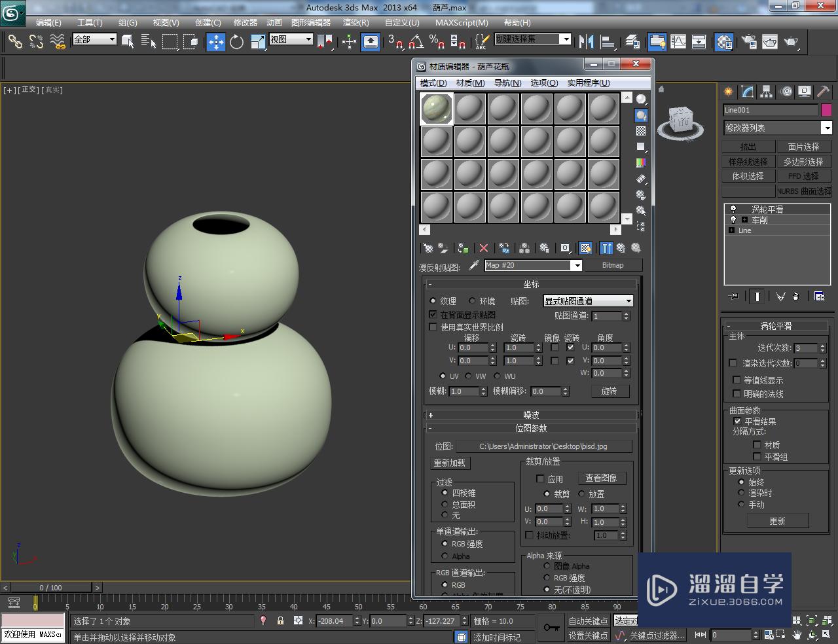Click red X Reset Map icon
The height and width of the screenshot is (644, 838).
tap(484, 248)
